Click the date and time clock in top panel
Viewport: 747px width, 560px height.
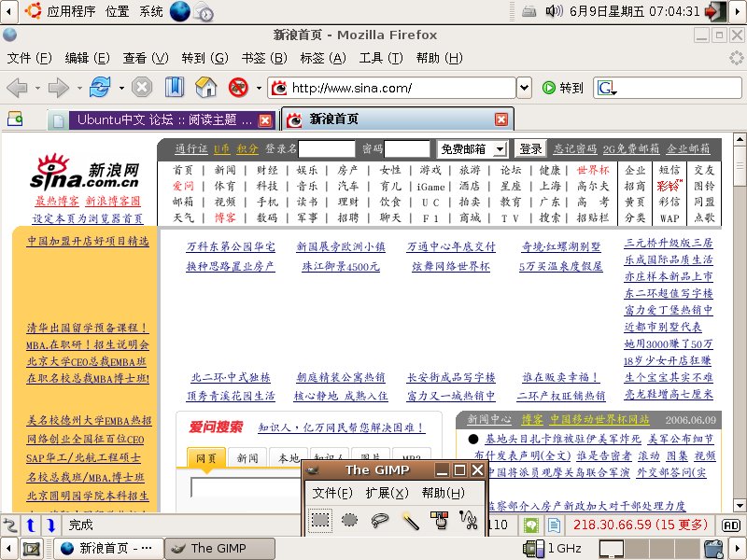tap(635, 11)
